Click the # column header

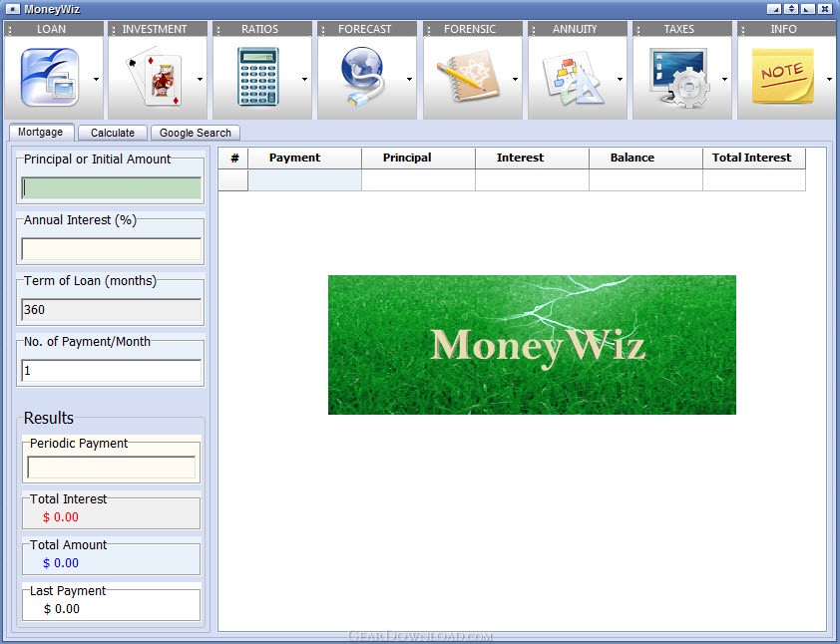coord(233,158)
